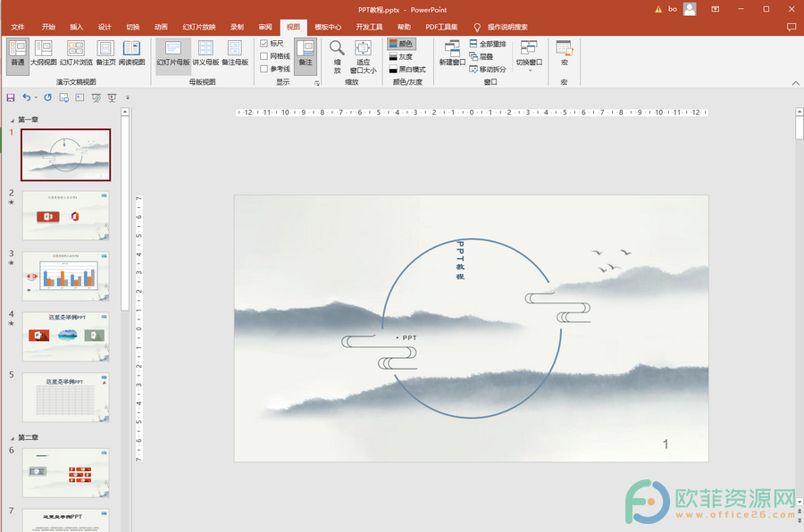Image resolution: width=804 pixels, height=532 pixels.
Task: Open Outline view (大纲视图)
Action: pos(43,54)
